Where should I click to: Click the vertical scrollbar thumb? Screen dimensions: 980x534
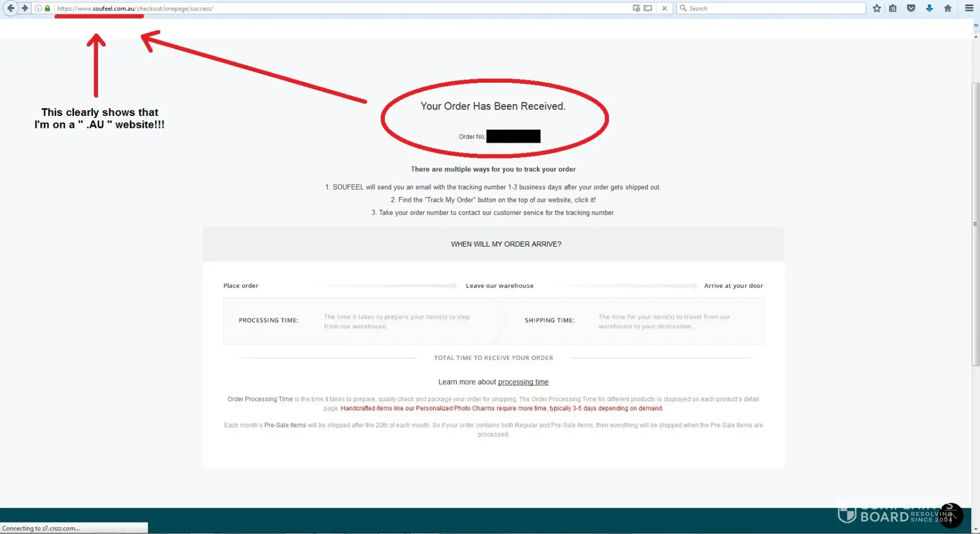(x=976, y=223)
